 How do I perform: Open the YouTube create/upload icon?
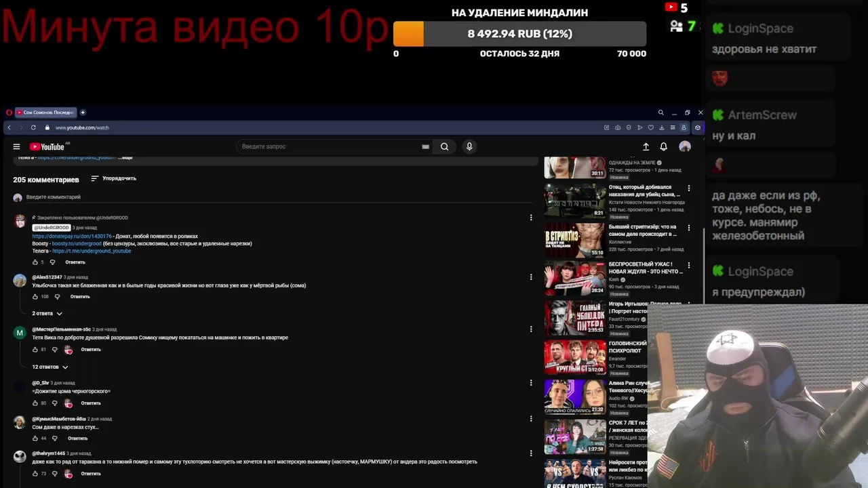click(646, 146)
